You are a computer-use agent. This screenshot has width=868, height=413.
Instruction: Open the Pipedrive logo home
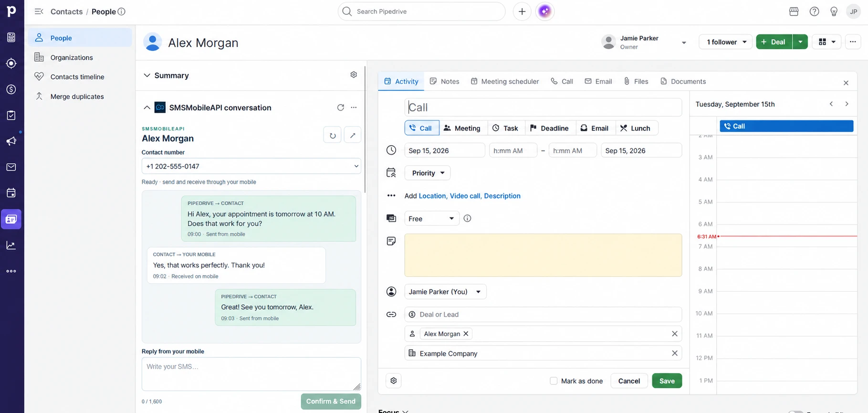pos(11,11)
